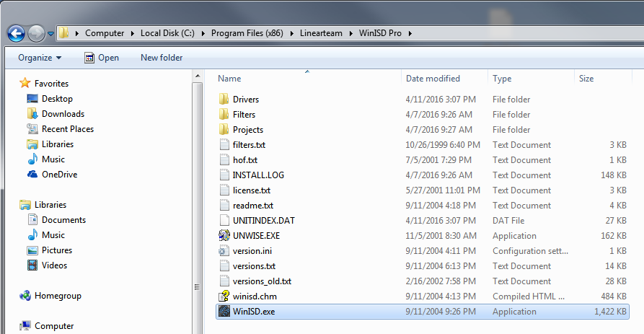Create a New folder
This screenshot has width=644, height=334.
coord(162,58)
